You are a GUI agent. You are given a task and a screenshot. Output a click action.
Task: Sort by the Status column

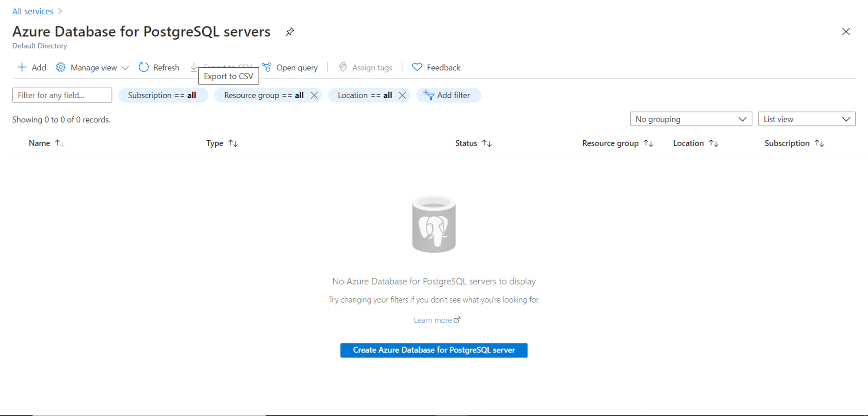[x=473, y=143]
